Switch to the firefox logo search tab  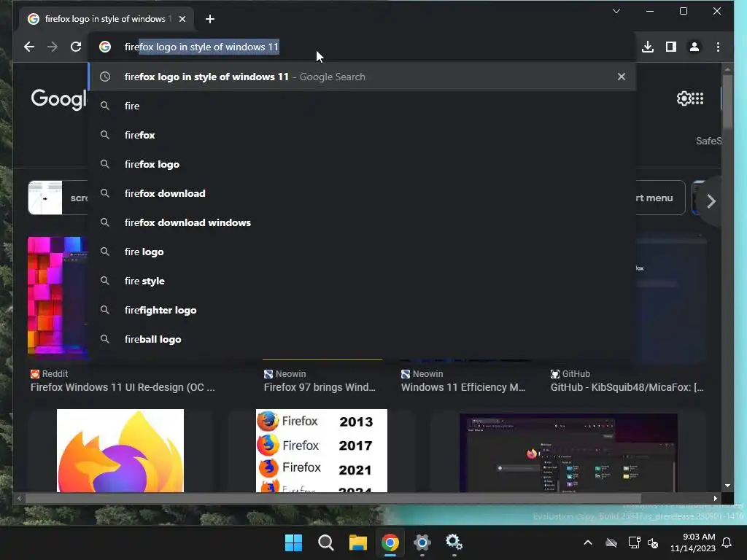(x=105, y=19)
